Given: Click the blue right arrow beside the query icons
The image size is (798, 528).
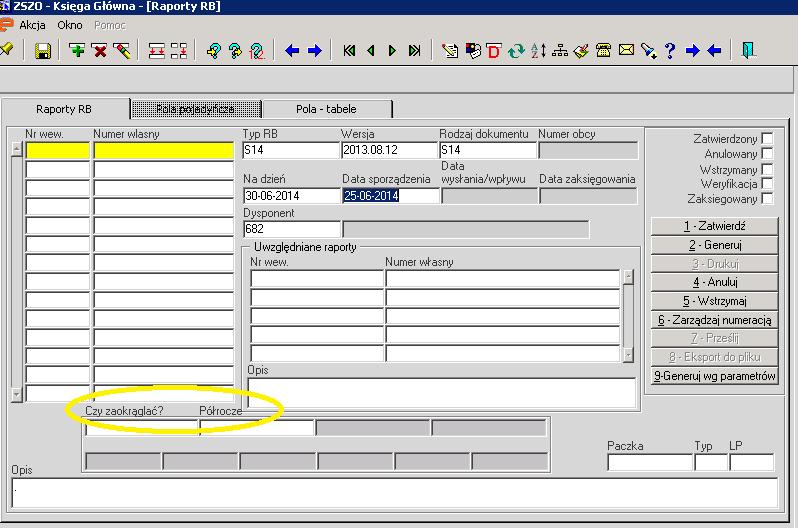Looking at the screenshot, I should click(315, 50).
